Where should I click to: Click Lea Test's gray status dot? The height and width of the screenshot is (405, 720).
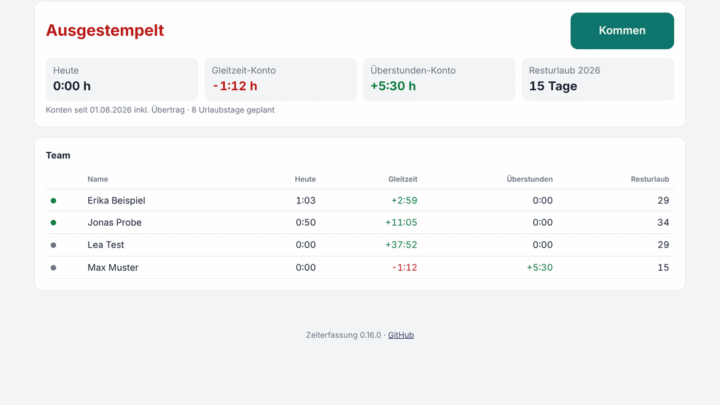coord(53,245)
